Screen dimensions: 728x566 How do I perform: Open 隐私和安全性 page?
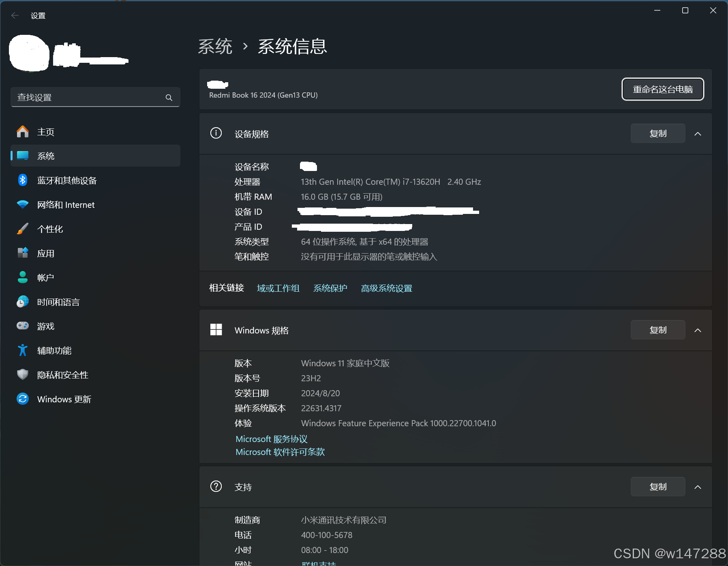(x=95, y=375)
